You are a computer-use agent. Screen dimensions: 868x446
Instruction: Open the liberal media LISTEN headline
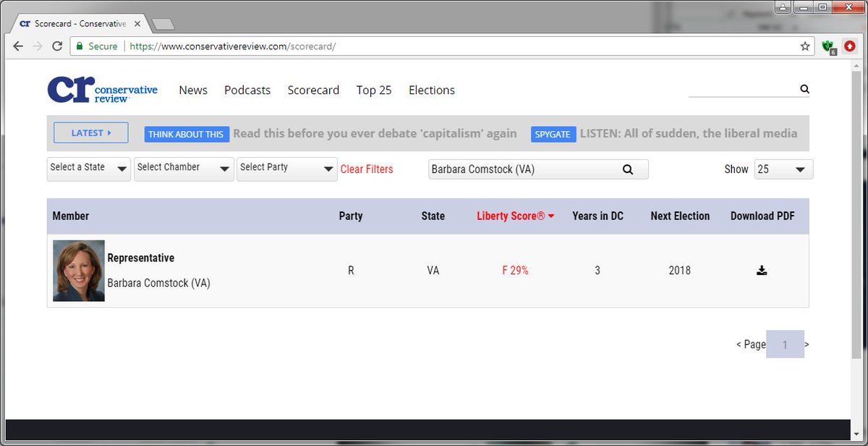pos(689,133)
